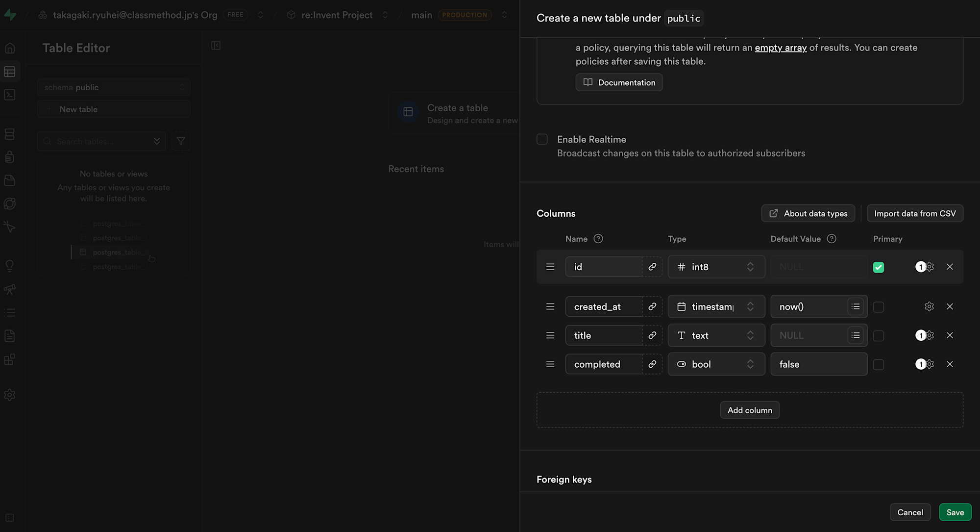
Task: Enable Realtime checkbox
Action: (542, 139)
